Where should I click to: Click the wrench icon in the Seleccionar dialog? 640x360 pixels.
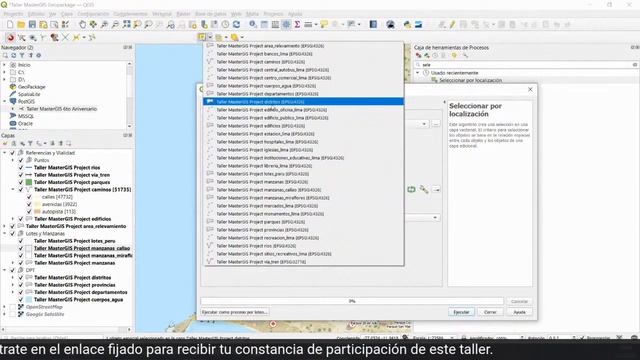click(x=424, y=189)
